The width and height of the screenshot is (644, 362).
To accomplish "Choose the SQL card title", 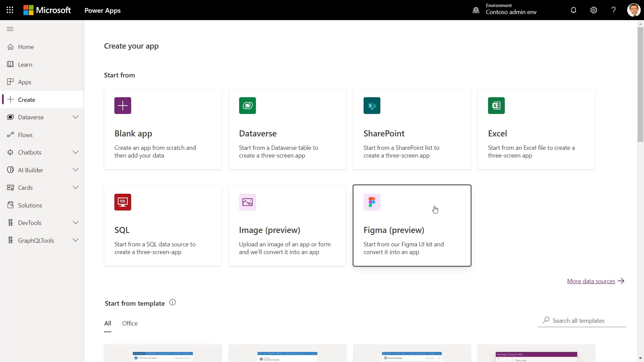I will click(122, 230).
